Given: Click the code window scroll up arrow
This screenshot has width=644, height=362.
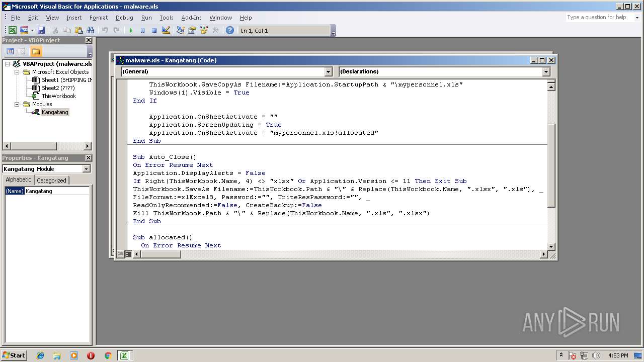Looking at the screenshot, I should pyautogui.click(x=551, y=86).
